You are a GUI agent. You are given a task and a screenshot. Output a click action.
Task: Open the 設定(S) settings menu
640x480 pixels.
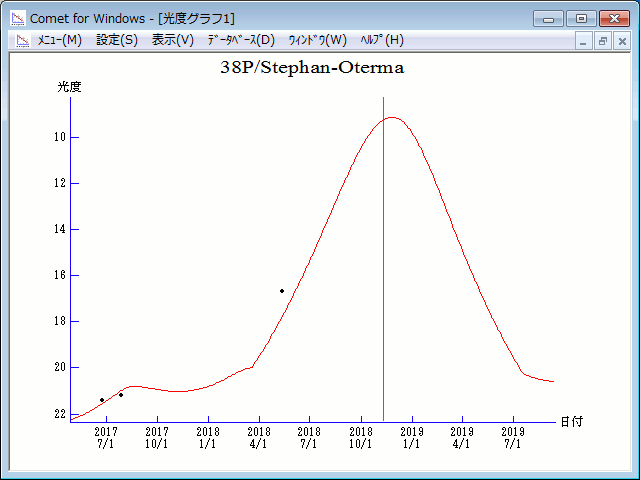pyautogui.click(x=117, y=40)
